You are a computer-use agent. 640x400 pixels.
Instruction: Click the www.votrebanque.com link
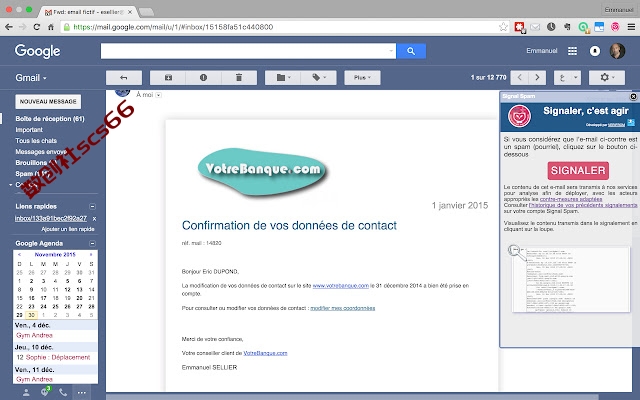click(x=341, y=286)
